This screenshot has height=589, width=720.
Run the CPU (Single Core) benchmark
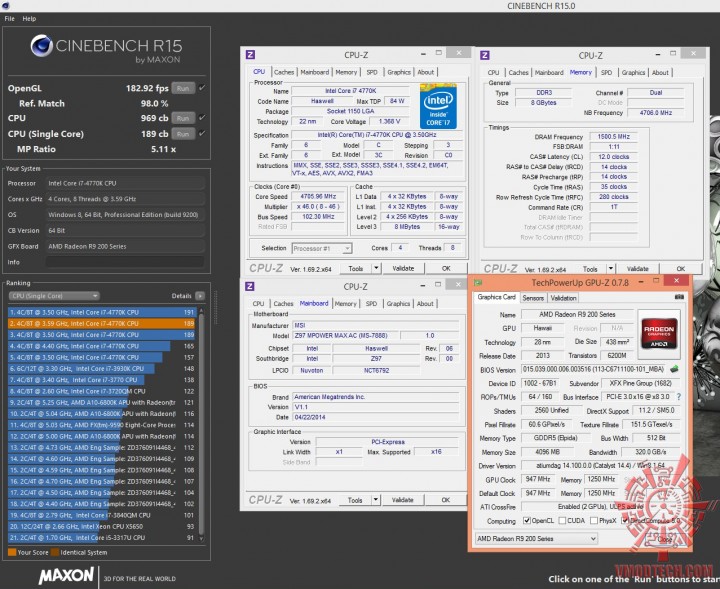(x=183, y=134)
